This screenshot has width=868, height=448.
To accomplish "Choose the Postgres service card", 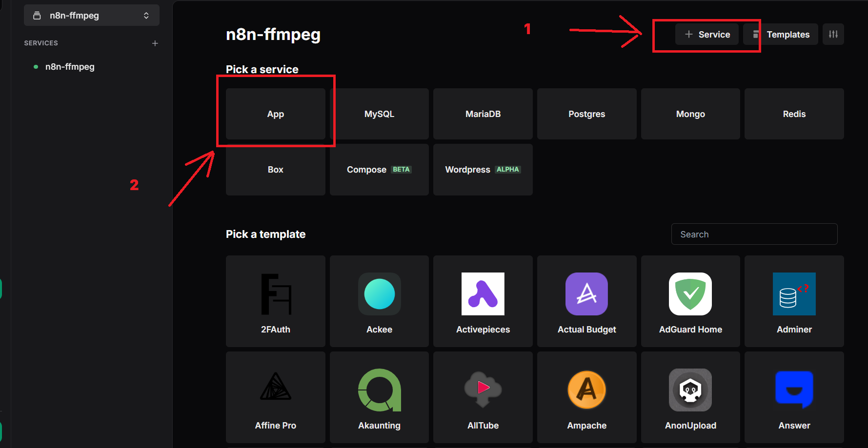I will pyautogui.click(x=586, y=114).
